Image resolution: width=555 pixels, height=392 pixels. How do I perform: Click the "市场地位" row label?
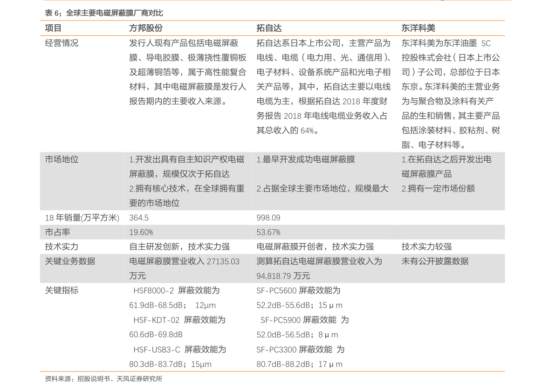tap(62, 159)
